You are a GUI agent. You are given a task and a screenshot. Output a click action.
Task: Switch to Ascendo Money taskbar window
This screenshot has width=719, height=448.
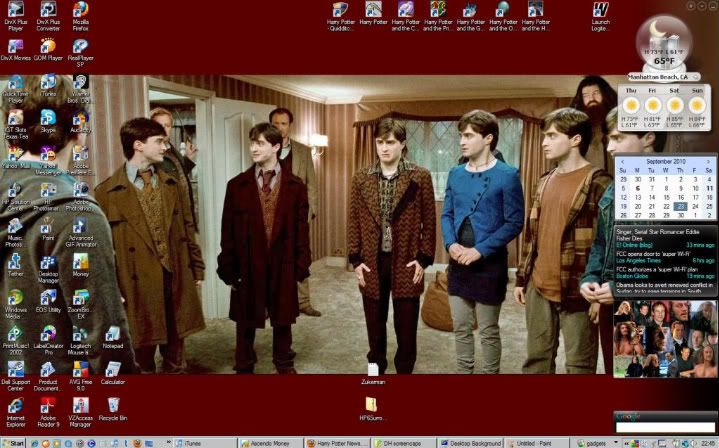pos(271,443)
